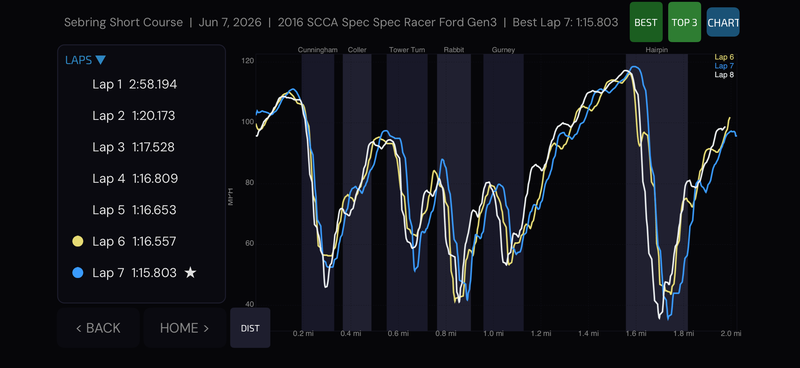Screen dimensions: 800x368
Task: Tap the BEST laps button
Action: coord(646,22)
